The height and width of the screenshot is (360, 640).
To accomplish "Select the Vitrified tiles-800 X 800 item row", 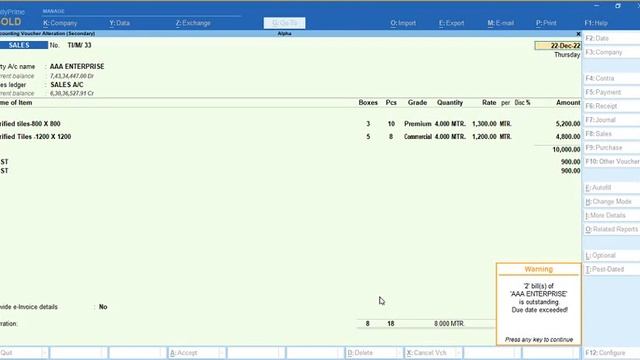I will [290, 124].
